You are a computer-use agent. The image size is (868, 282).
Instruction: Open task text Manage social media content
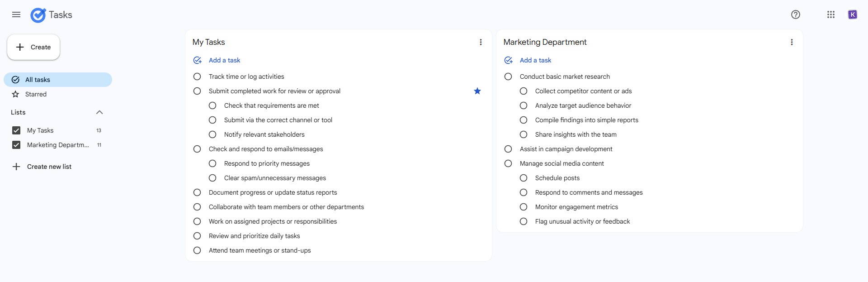tap(561, 163)
